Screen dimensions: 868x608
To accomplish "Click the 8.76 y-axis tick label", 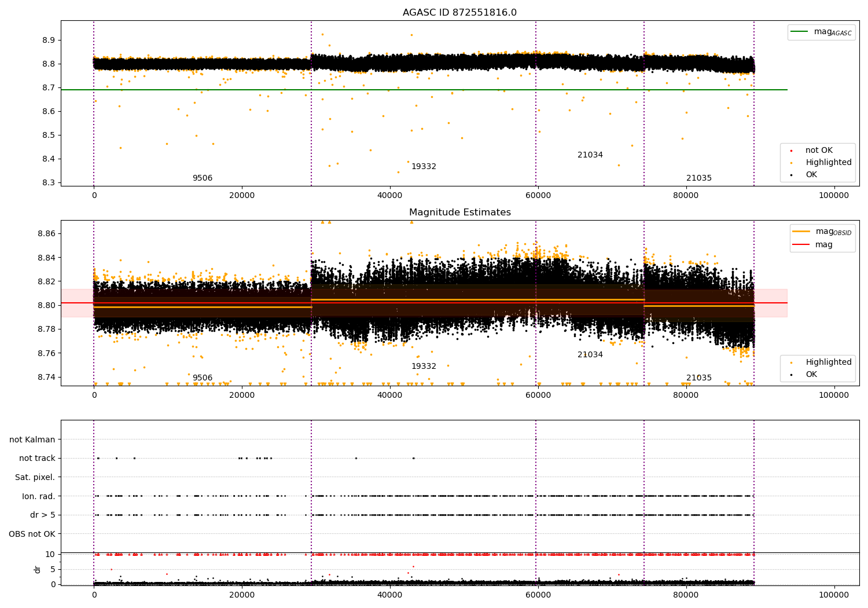I will 46,354.
